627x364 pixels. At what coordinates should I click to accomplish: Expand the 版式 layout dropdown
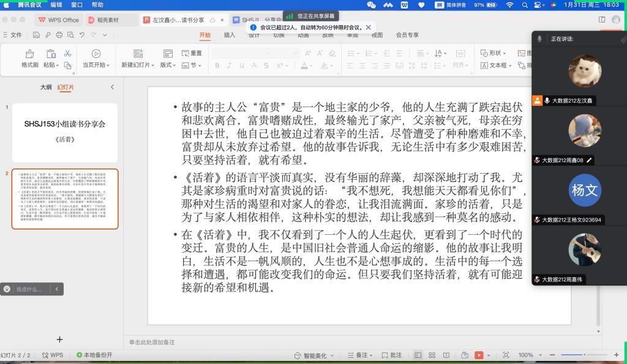(168, 65)
